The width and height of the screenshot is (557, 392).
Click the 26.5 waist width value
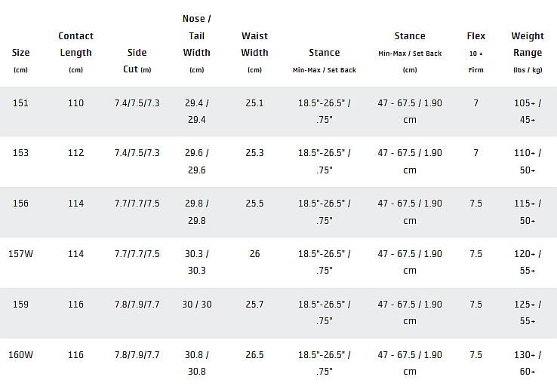click(254, 355)
